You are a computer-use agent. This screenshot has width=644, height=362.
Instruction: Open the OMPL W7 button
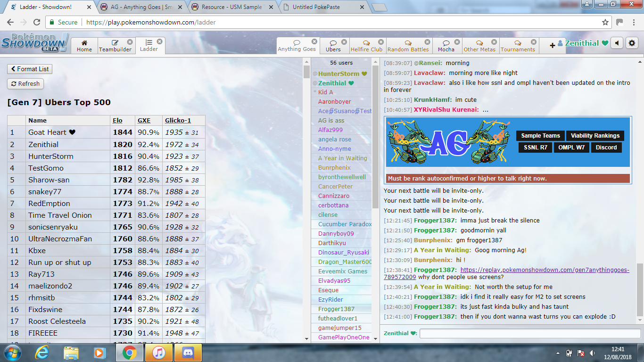point(571,148)
